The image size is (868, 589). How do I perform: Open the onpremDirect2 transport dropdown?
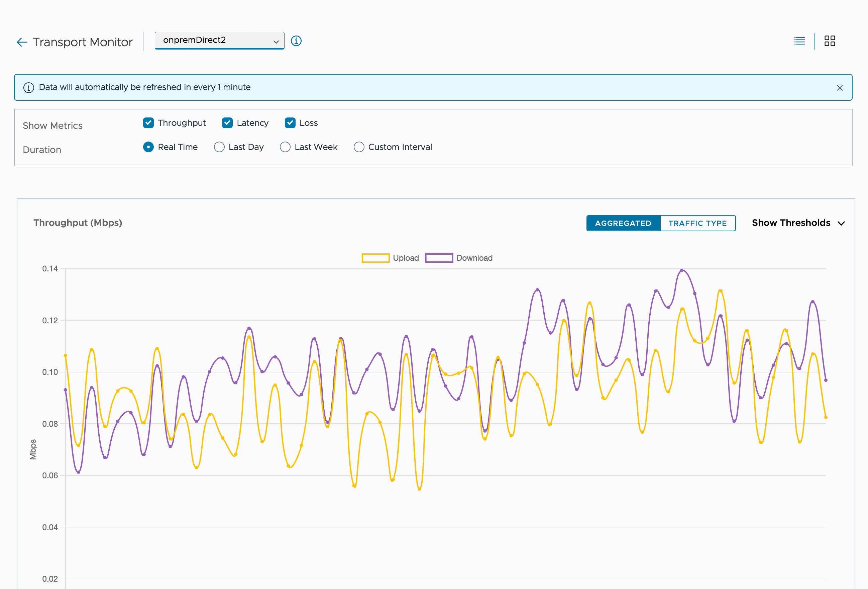pyautogui.click(x=219, y=40)
